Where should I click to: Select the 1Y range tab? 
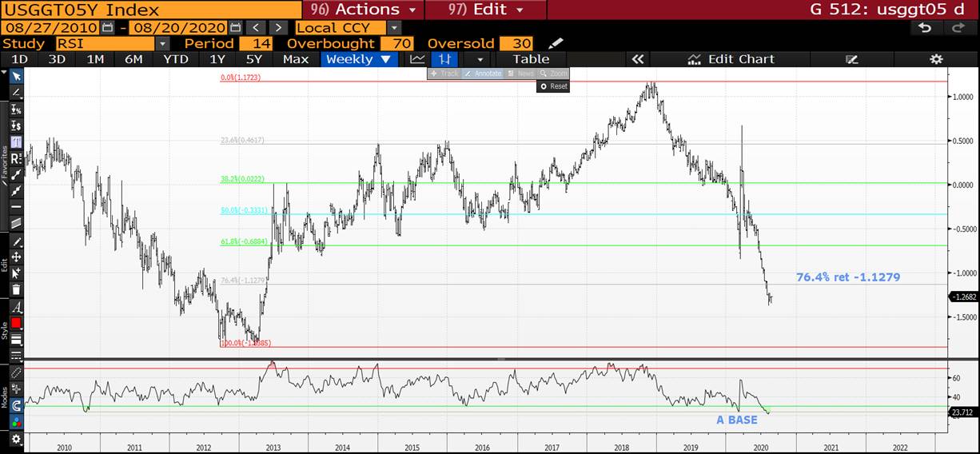(217, 59)
